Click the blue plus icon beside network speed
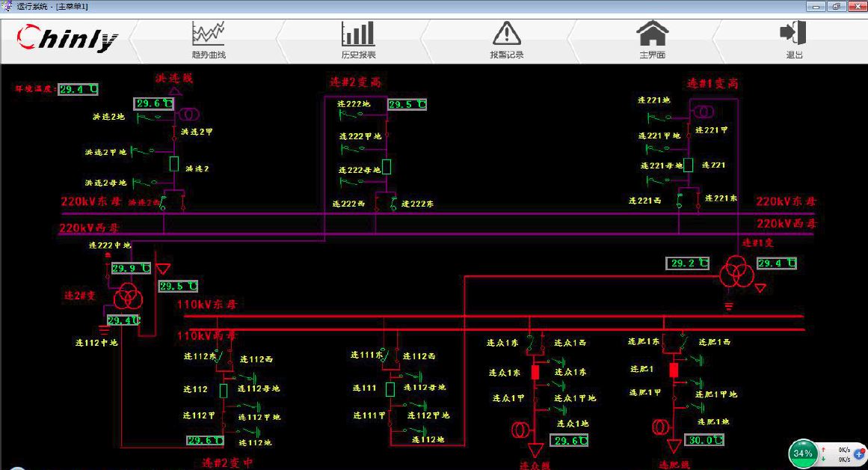The height and width of the screenshot is (470, 868). point(860,454)
